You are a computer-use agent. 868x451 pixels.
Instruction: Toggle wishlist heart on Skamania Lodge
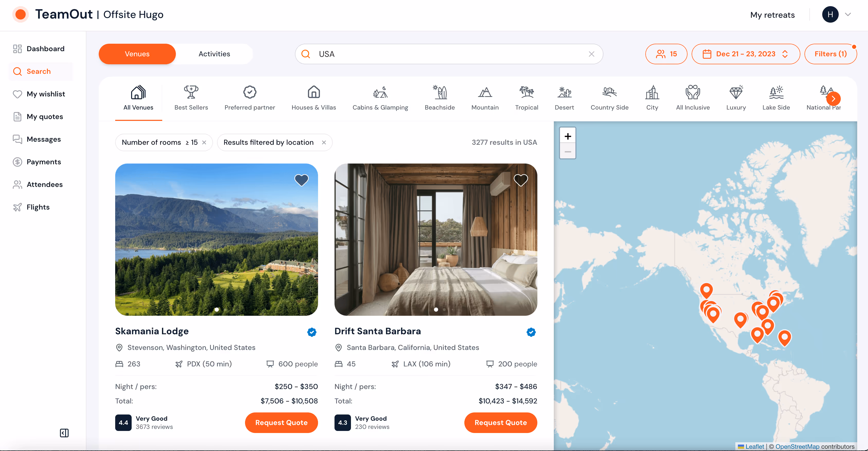[x=301, y=180]
